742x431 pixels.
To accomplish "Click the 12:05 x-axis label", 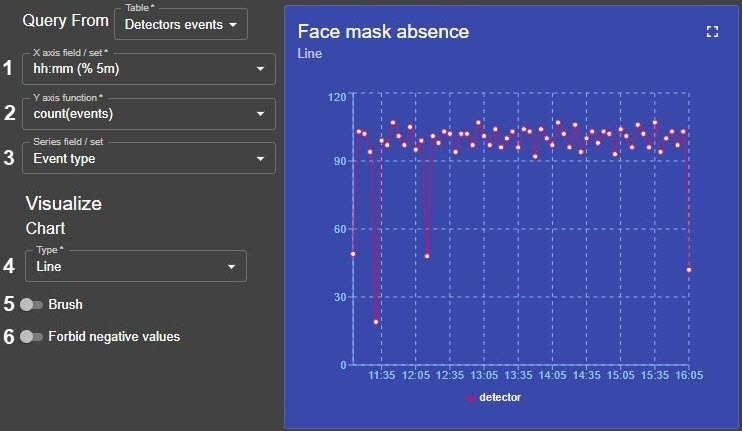I will 416,377.
